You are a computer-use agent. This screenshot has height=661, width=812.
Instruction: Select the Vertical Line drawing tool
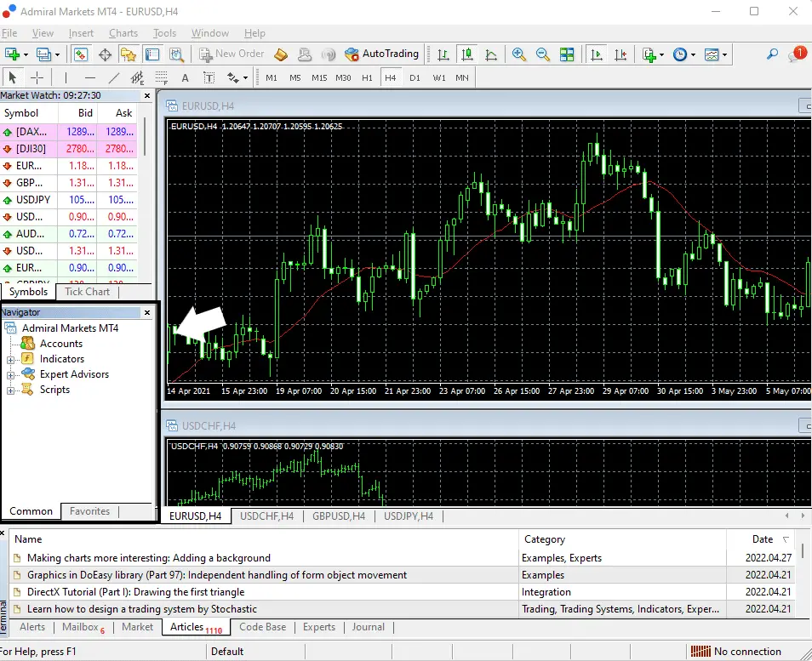(x=66, y=77)
